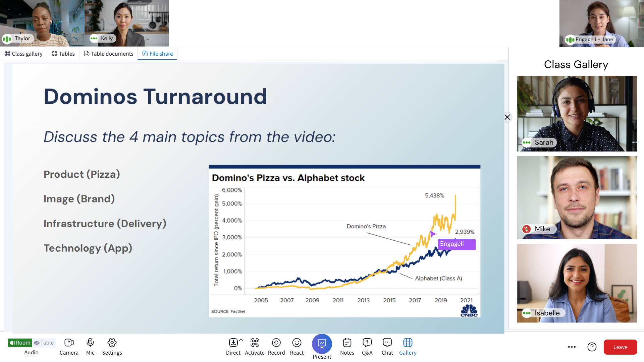Toggle the Mic button
Viewport: 644px width, 362px height.
point(90,347)
